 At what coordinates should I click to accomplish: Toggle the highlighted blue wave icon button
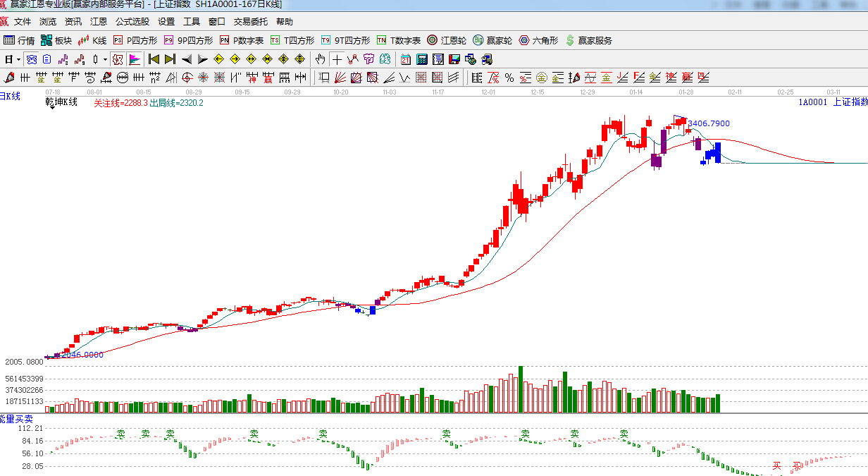coord(31,59)
